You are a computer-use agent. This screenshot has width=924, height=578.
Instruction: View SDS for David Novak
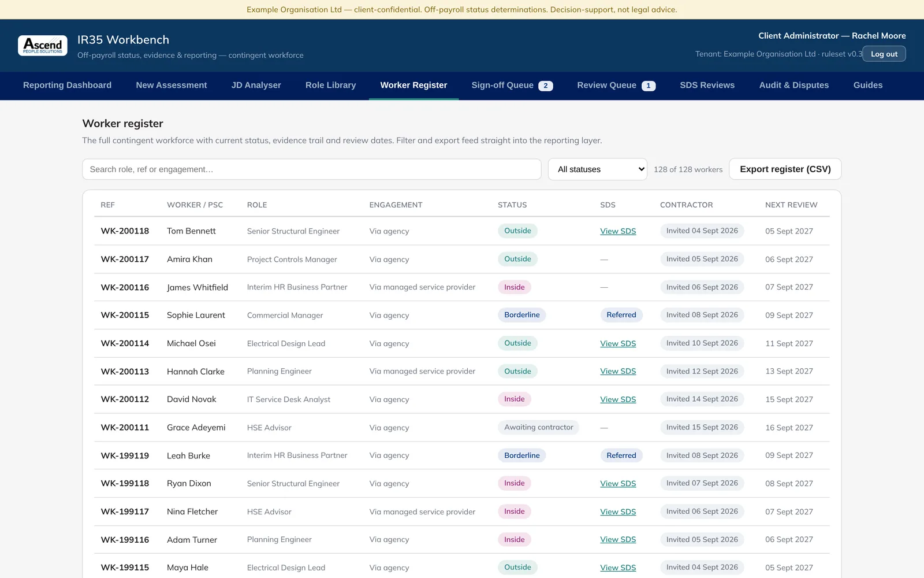point(618,399)
